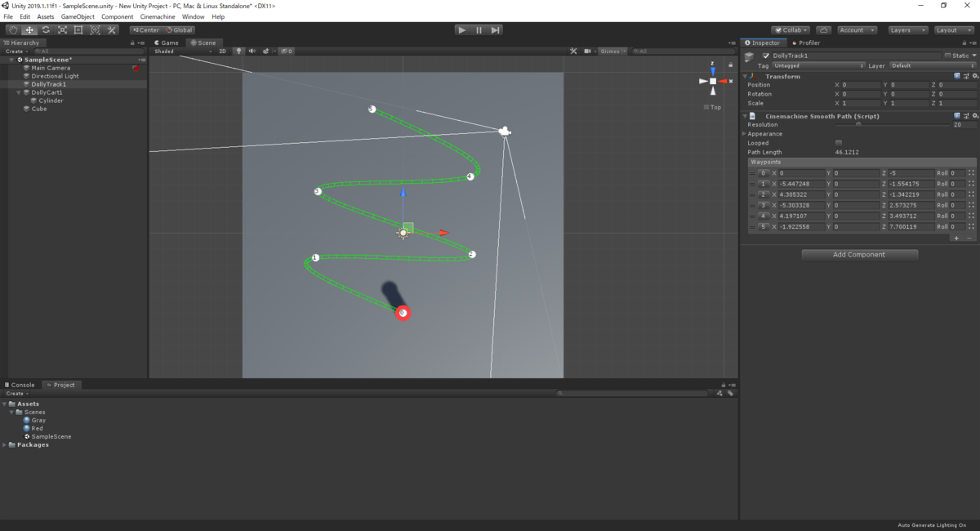Open Transform component presets icon
The image size is (980, 531).
[964, 76]
